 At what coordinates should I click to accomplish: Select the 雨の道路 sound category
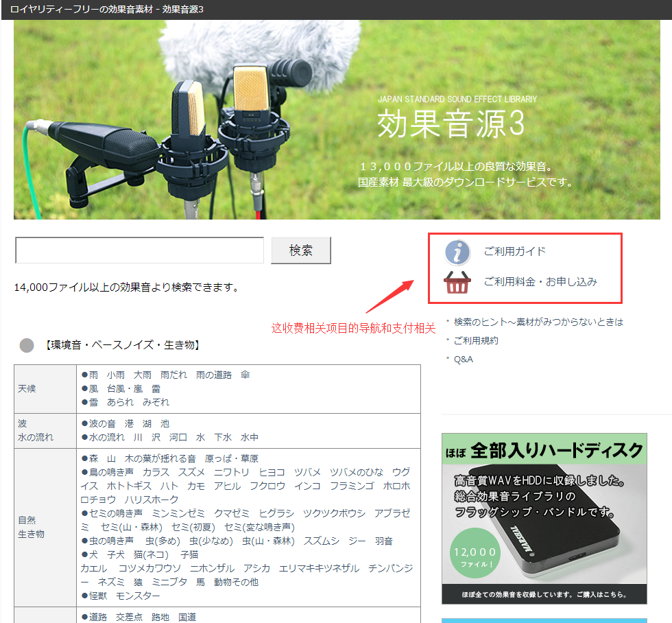point(214,375)
